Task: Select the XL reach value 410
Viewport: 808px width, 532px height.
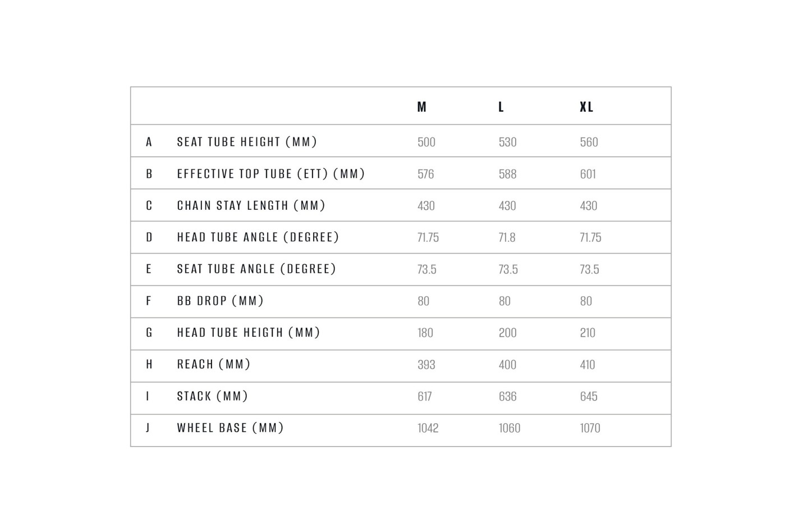Action: tap(587, 365)
